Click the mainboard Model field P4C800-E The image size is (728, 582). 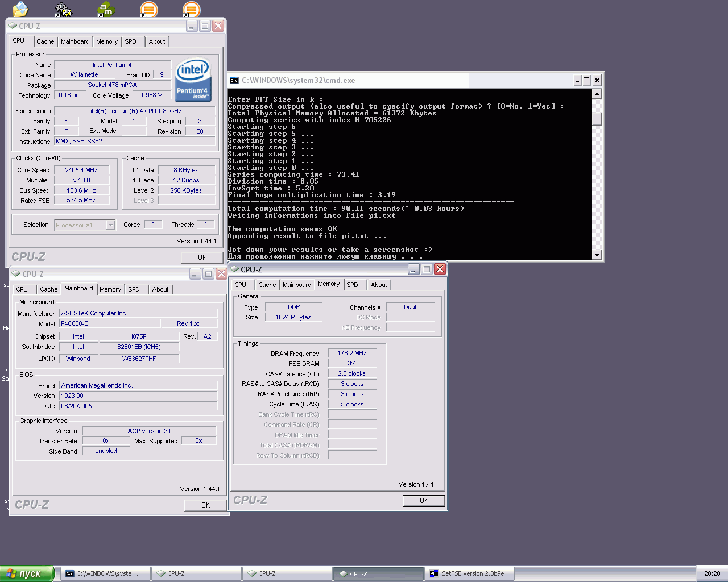click(109, 323)
